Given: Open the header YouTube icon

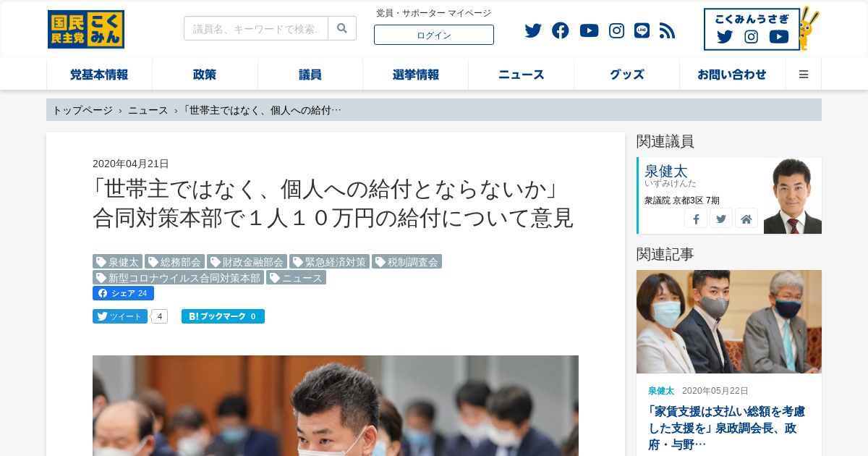Looking at the screenshot, I should 589,30.
